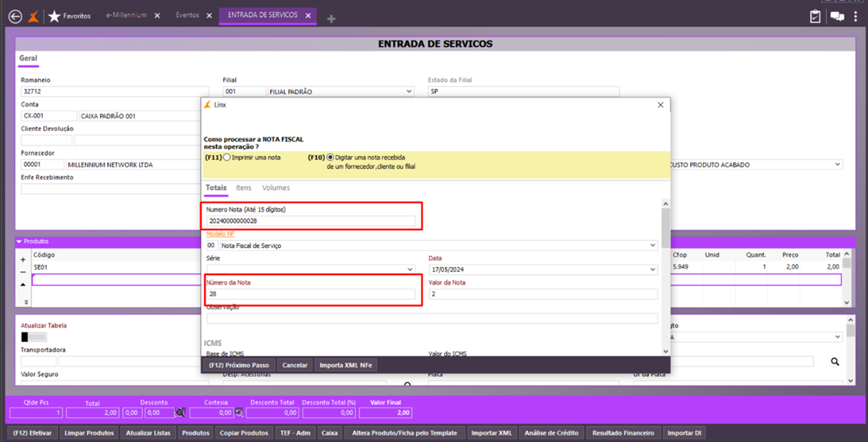Open the Itens tab in dialog
Screen dimensions: 868x442
click(244, 188)
